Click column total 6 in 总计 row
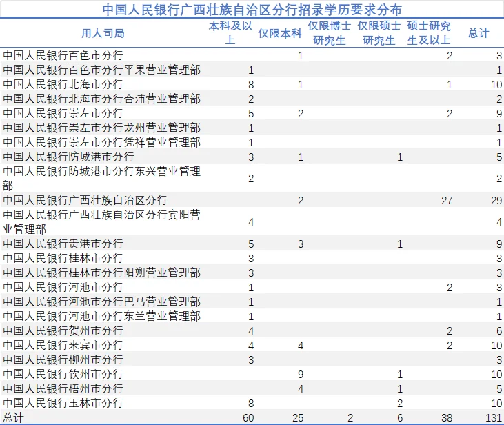This screenshot has height=425, width=504. pyautogui.click(x=400, y=417)
